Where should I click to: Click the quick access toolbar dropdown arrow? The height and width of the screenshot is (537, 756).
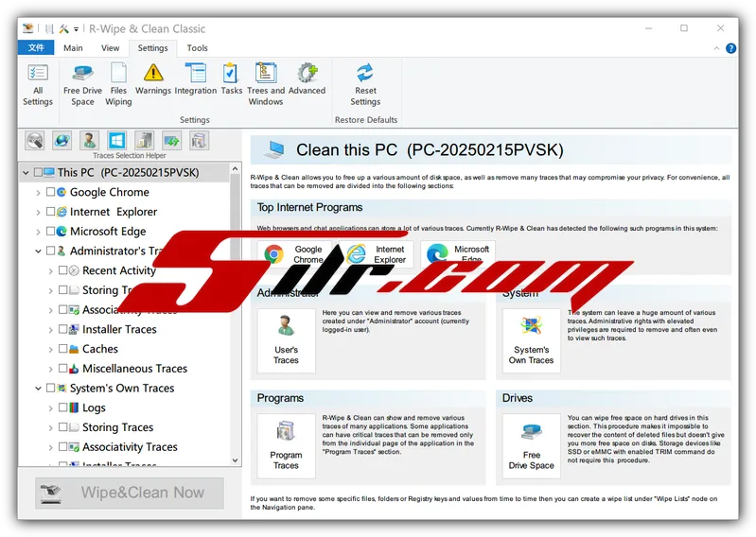(77, 29)
